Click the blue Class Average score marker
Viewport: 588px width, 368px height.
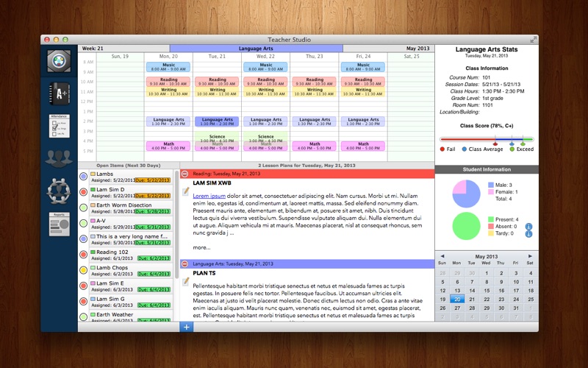click(x=512, y=144)
